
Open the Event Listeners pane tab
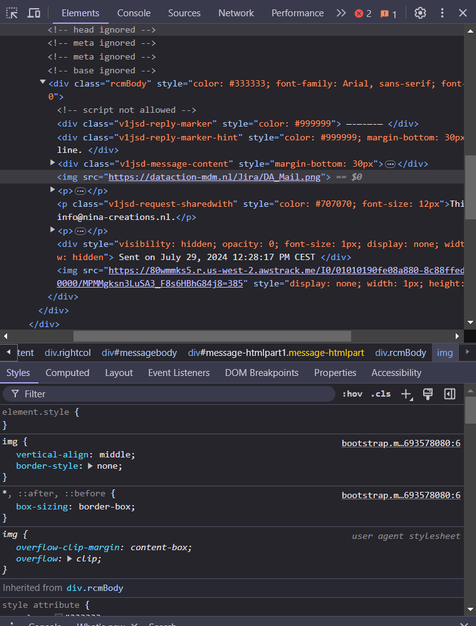tap(178, 373)
